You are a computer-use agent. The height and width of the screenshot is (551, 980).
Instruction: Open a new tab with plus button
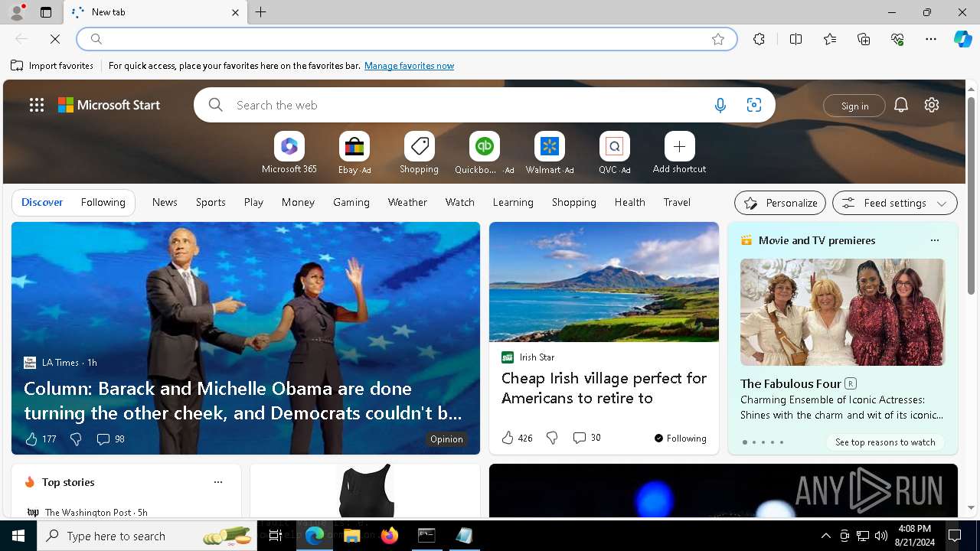coord(261,12)
